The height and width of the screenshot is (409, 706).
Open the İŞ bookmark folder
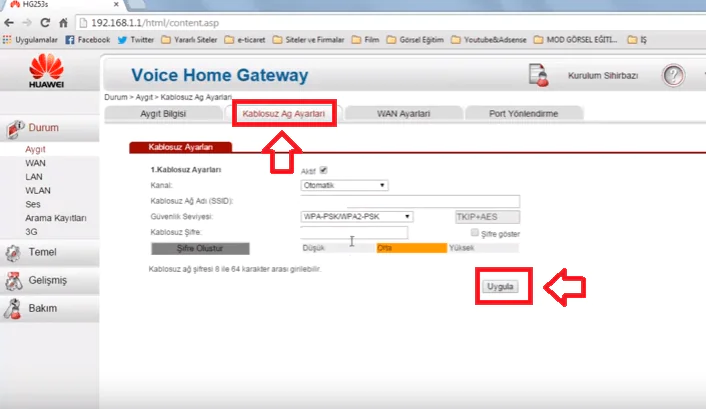click(637, 40)
